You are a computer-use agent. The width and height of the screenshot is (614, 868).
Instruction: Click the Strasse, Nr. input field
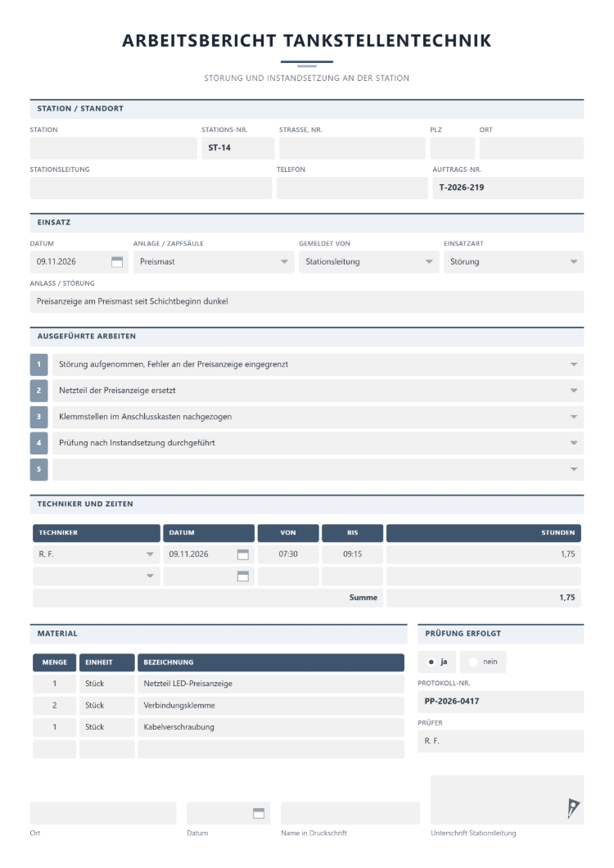[x=352, y=148]
